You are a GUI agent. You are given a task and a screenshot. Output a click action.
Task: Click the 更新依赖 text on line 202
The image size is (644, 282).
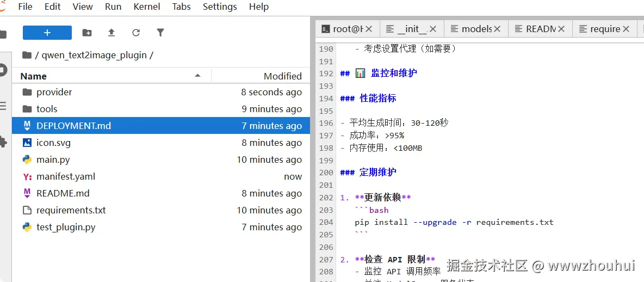click(x=383, y=198)
